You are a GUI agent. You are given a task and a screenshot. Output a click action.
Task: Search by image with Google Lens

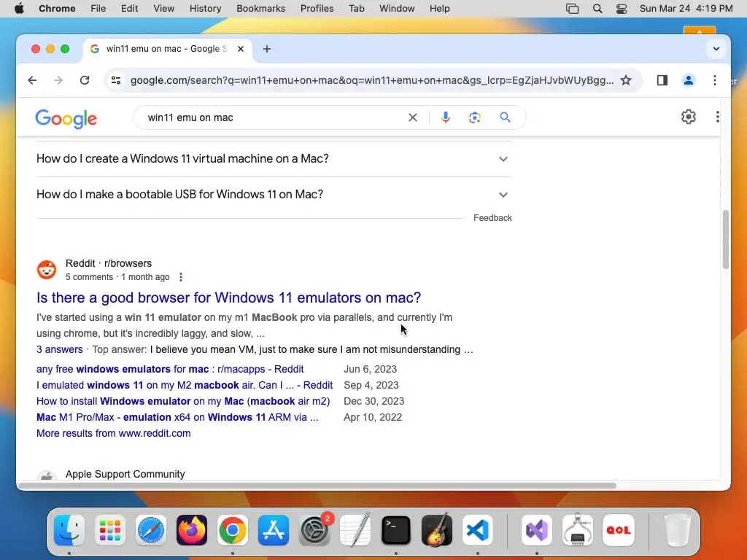pos(474,117)
